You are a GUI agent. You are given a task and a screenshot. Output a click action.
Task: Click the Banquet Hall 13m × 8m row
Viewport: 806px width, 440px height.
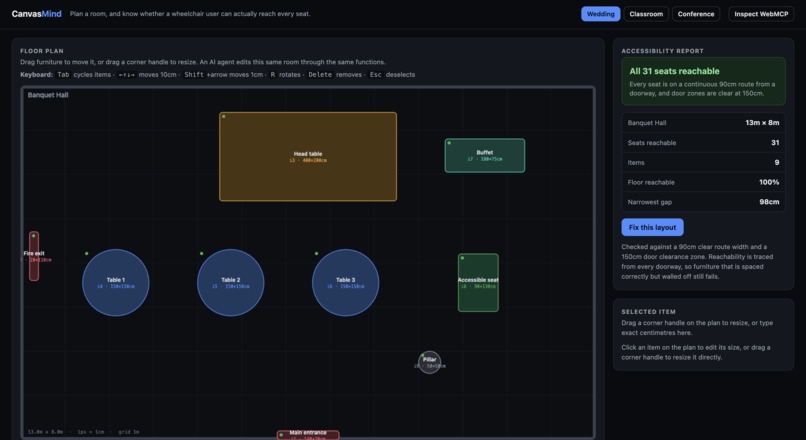coord(703,123)
